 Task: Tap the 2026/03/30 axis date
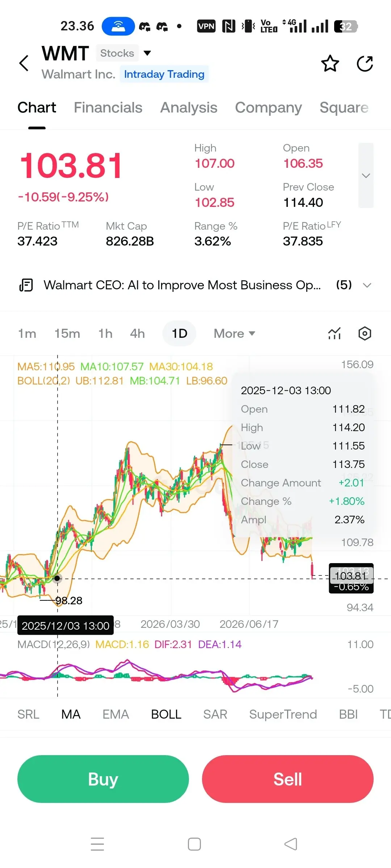click(x=170, y=624)
